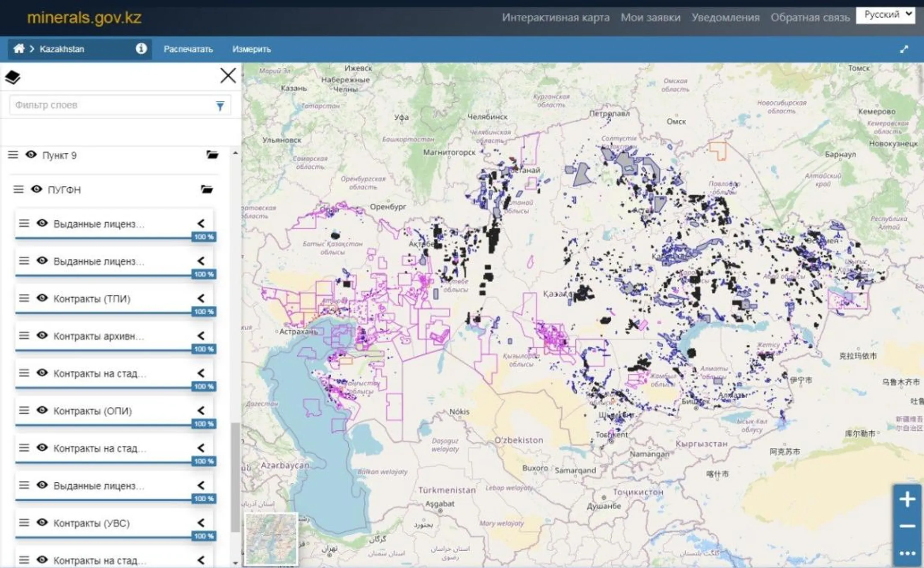Hide the Контракты (ТПИ) layer
Screen dimensions: 924x568
tap(42, 298)
